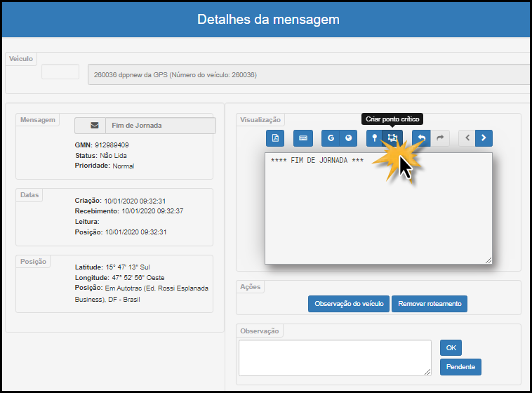The image size is (532, 393).
Task: Click the forward message arrow icon
Action: click(440, 138)
